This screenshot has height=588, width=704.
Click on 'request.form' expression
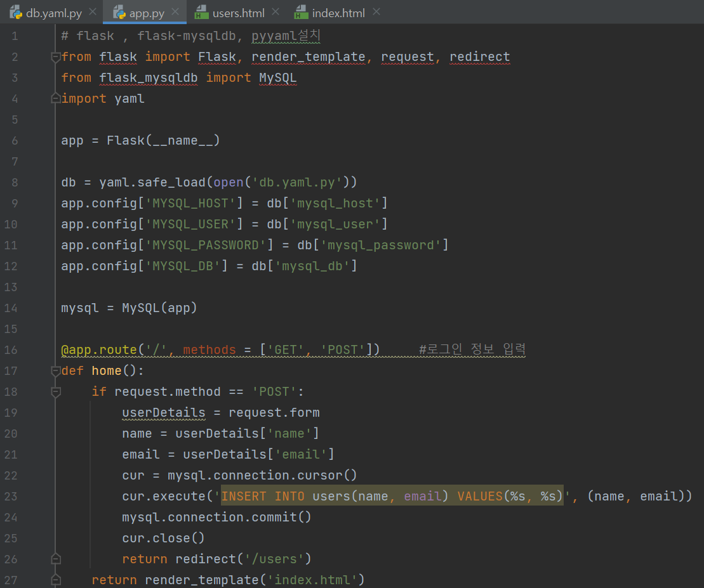(x=274, y=413)
